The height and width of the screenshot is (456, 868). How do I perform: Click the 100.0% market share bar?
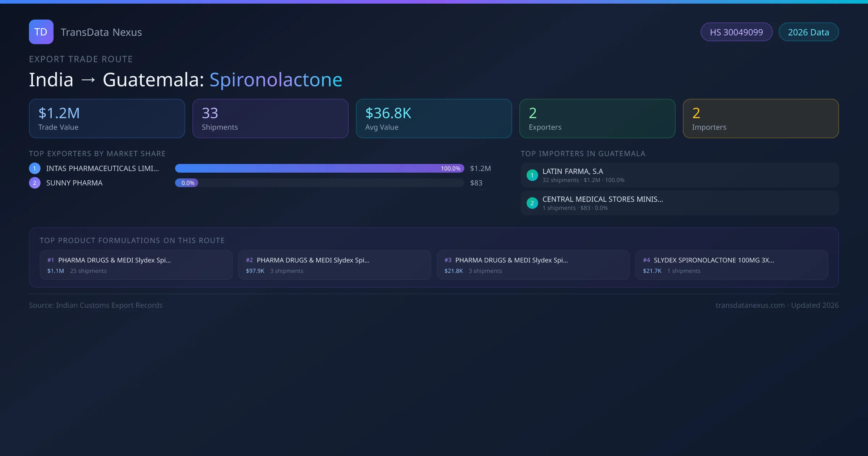point(319,168)
